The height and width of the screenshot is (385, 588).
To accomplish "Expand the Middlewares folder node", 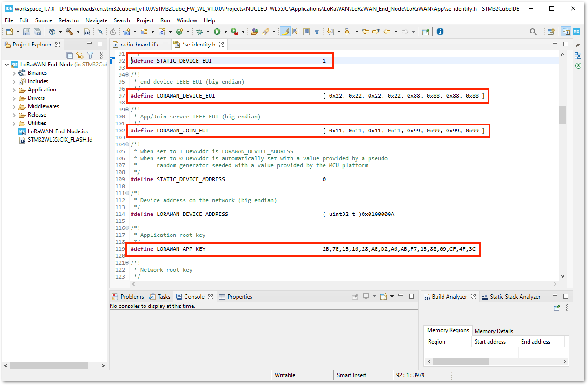I will 14,106.
